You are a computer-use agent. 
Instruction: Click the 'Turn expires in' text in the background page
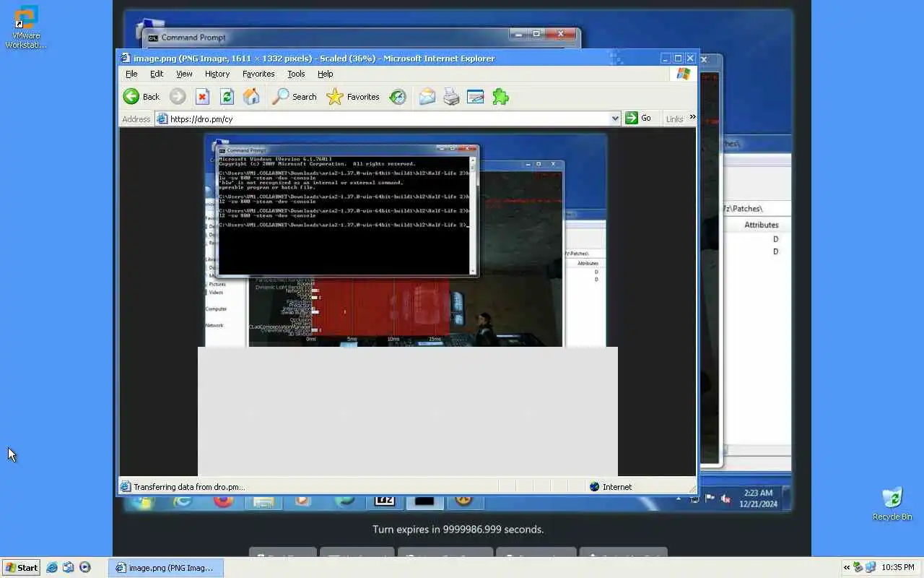point(458,530)
